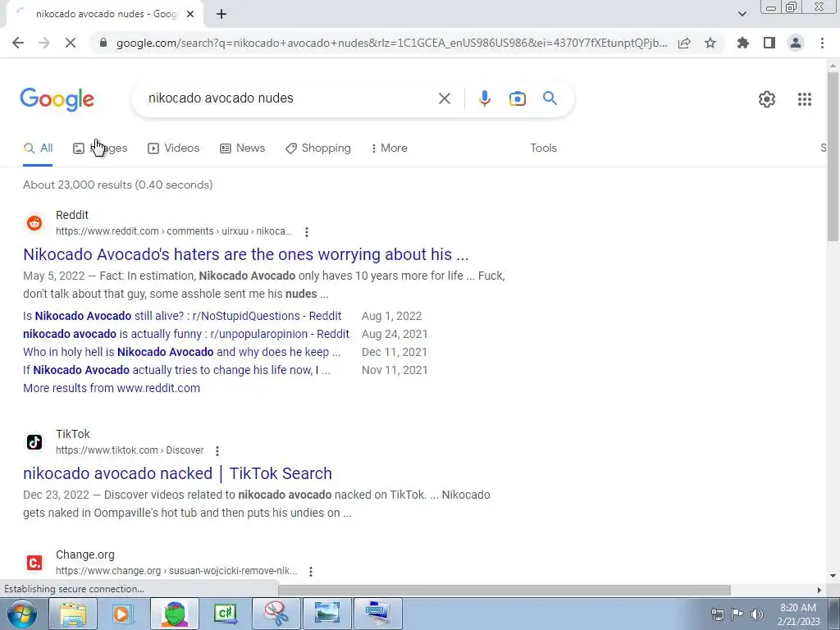Open the Reddit haters result title link
The width and height of the screenshot is (840, 630).
246,254
